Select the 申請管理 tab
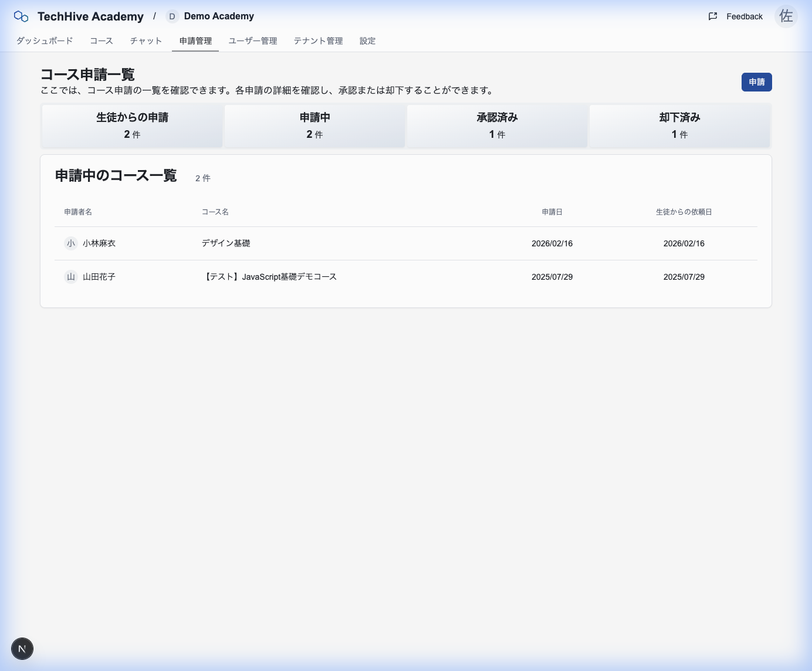The width and height of the screenshot is (812, 671). 195,41
